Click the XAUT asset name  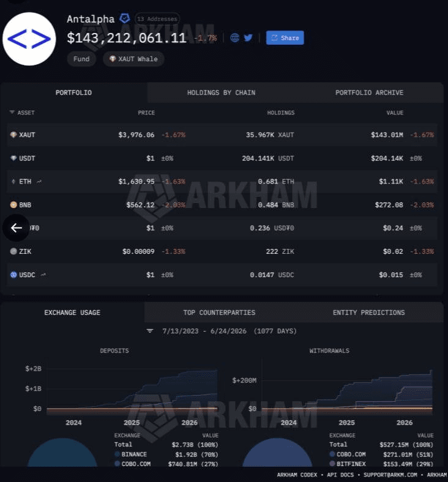27,135
